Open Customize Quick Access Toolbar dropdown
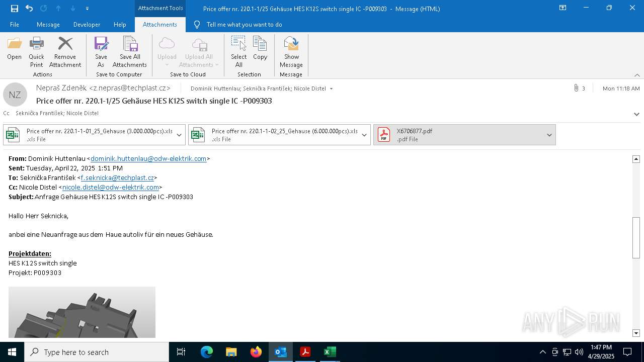This screenshot has width=644, height=362. [87, 9]
